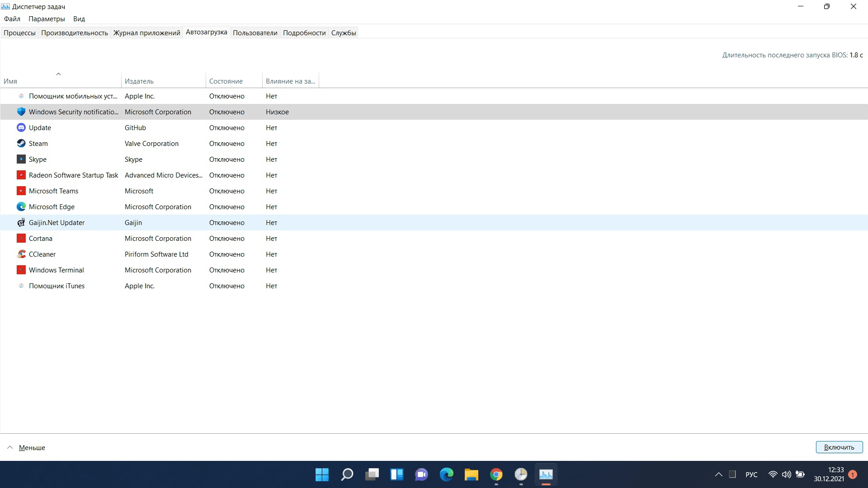Click the Gaijin.Net Updater icon
868x488 pixels.
pos(21,222)
